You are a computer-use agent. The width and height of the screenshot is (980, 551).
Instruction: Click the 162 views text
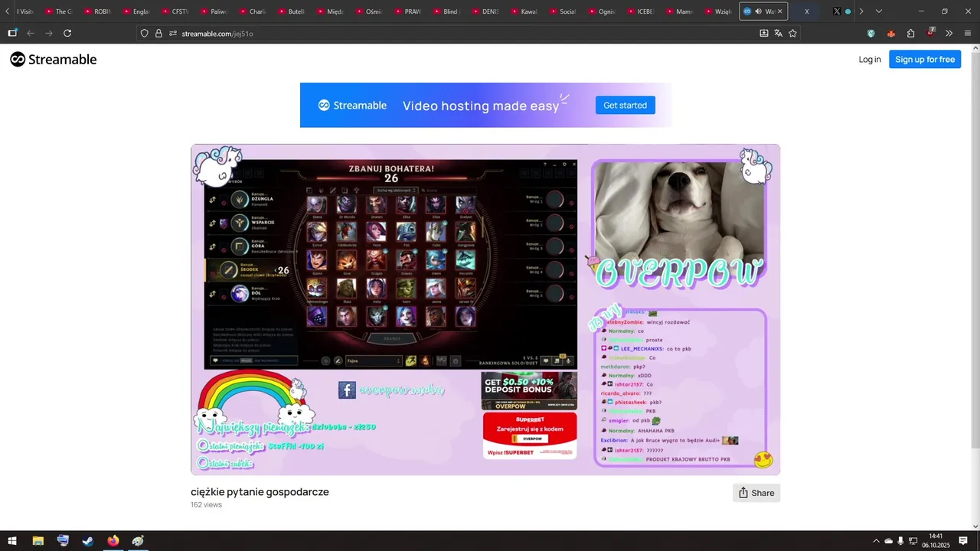click(x=206, y=505)
